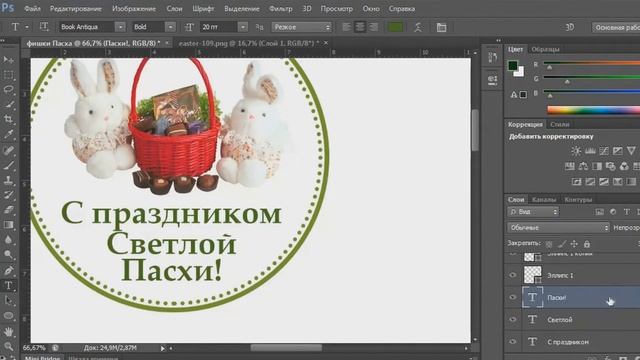Open the Create Warped Text dialog
The height and width of the screenshot is (360, 640).
(x=418, y=27)
